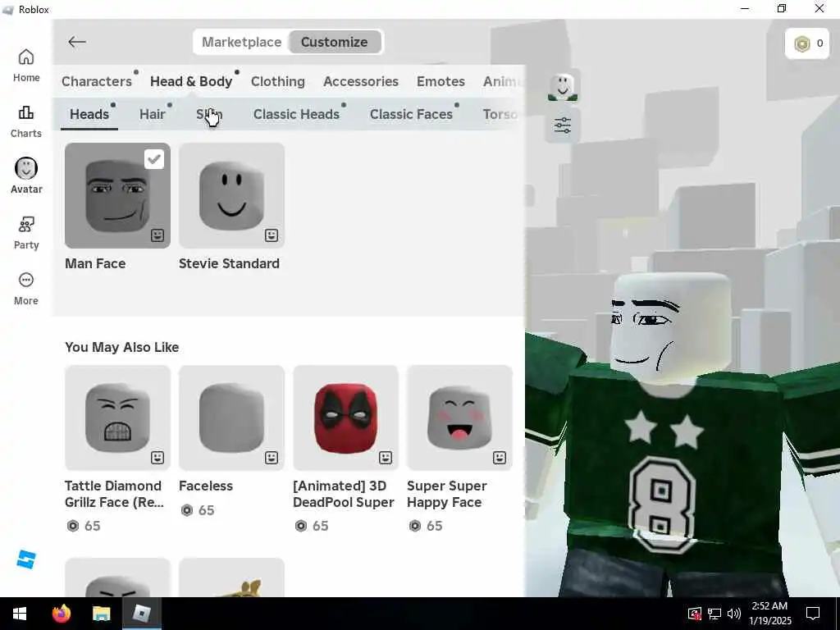Click the emoji badge on Man Face
Screen dimensions: 840x630
point(157,235)
